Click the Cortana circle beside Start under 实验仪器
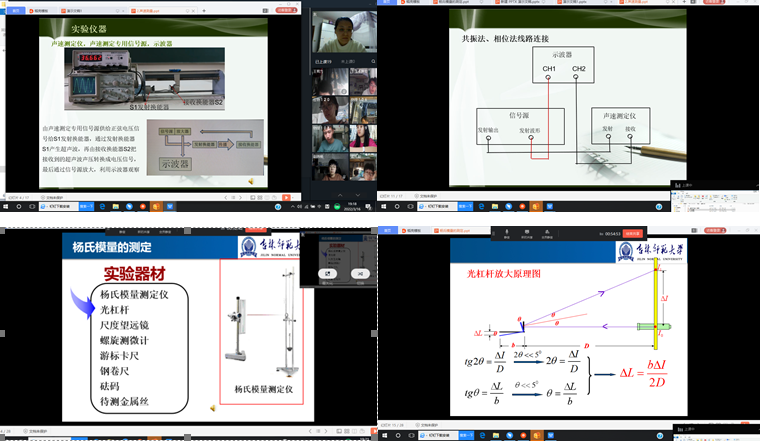Image resolution: width=760 pixels, height=441 pixels. (19, 207)
